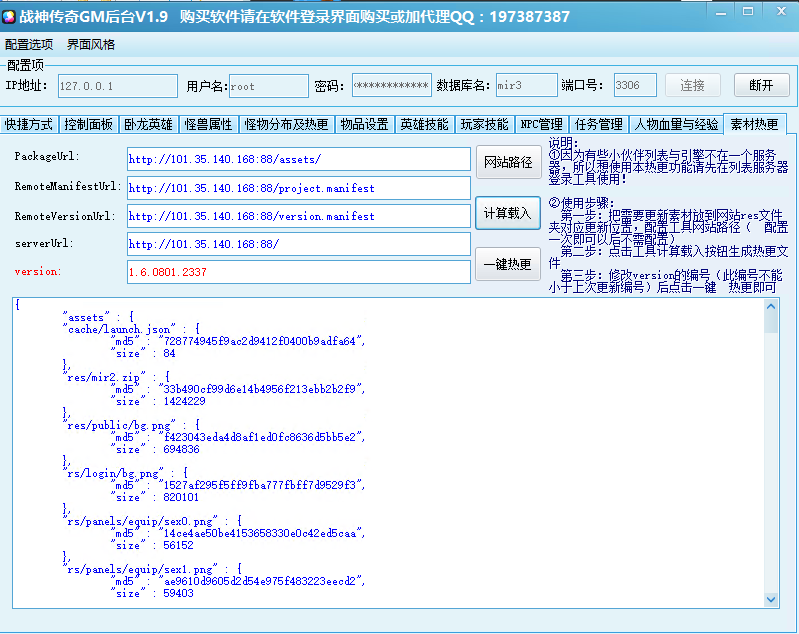The image size is (799, 634).
Task: Select the 素材热更 tab
Action: (x=755, y=124)
